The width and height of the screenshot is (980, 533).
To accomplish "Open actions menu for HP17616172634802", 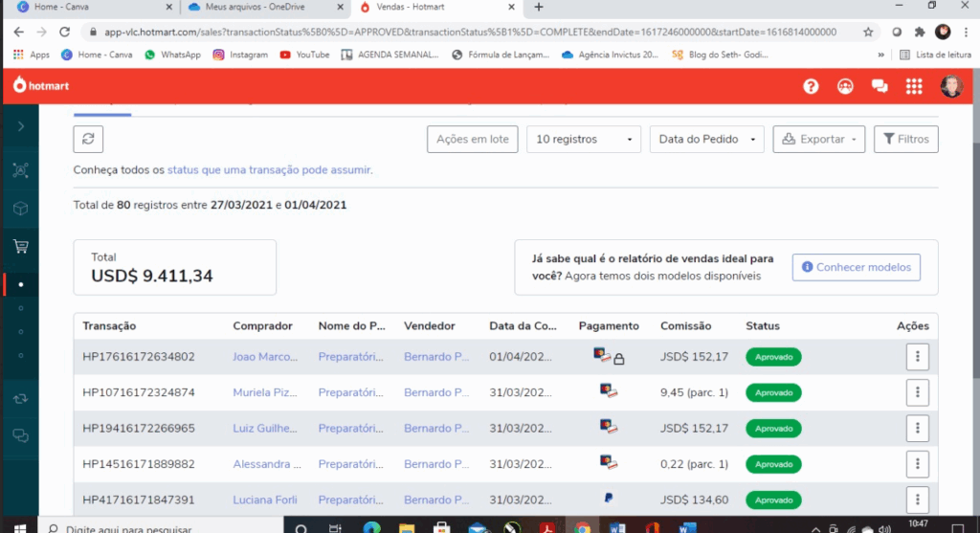I will pyautogui.click(x=918, y=357).
